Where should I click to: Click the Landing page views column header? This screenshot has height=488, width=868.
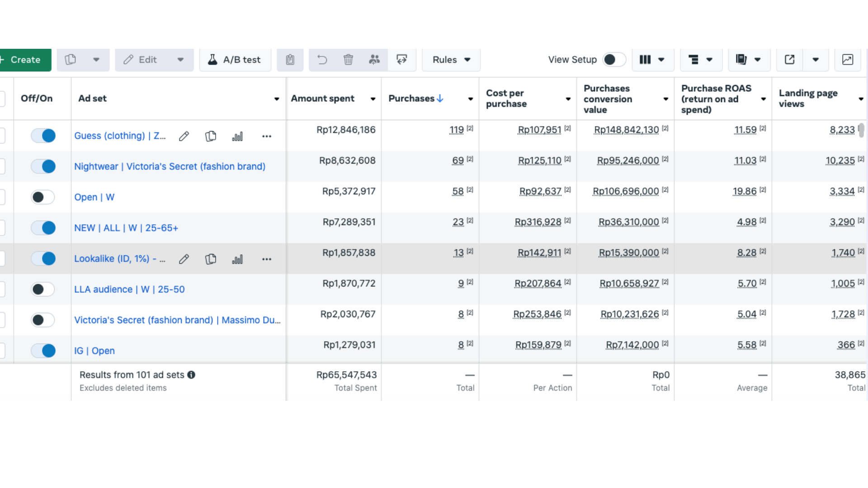(808, 99)
